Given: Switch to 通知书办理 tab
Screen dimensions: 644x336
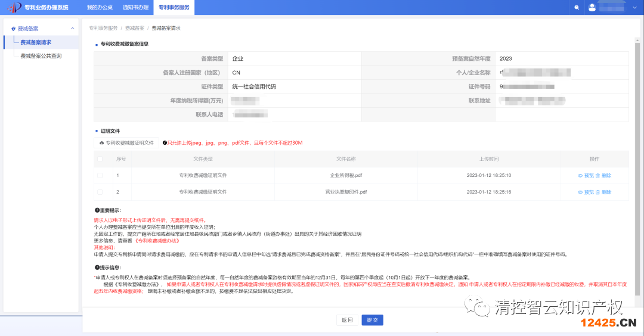Looking at the screenshot, I should coord(135,8).
